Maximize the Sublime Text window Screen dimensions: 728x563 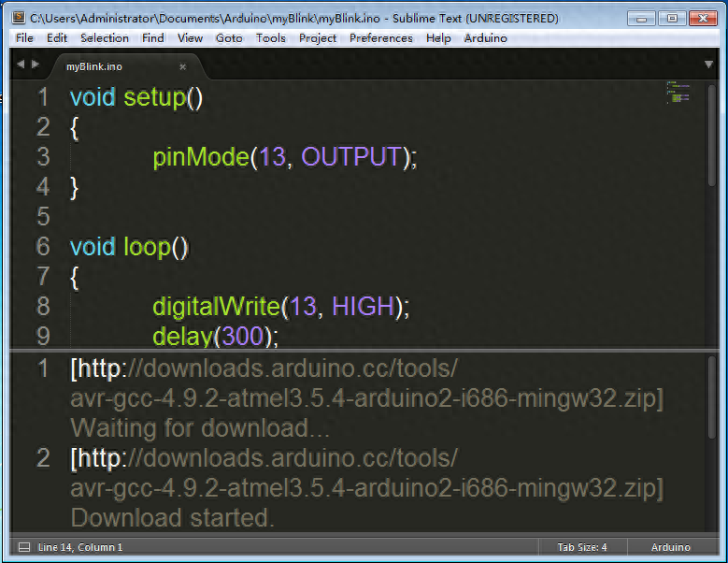(671, 19)
